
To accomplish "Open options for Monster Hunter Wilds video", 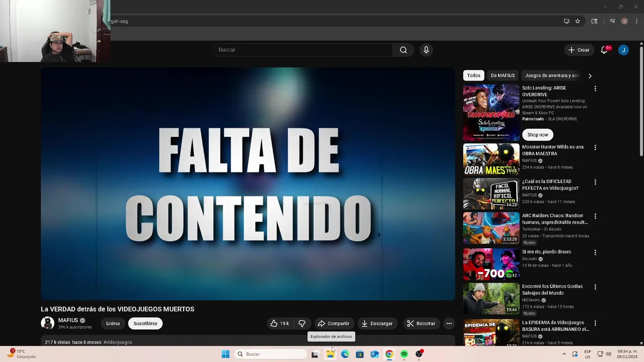I will (595, 148).
